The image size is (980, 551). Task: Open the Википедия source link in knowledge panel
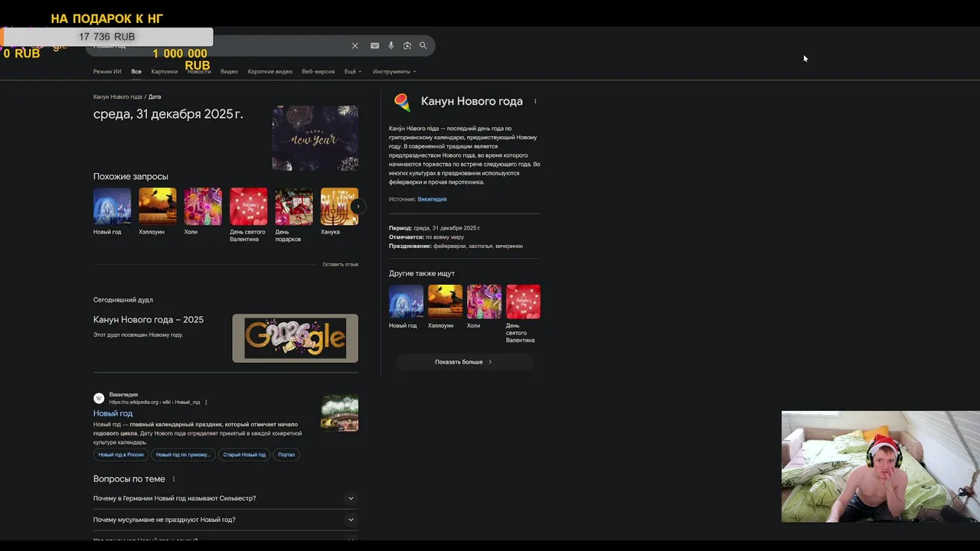pyautogui.click(x=432, y=199)
